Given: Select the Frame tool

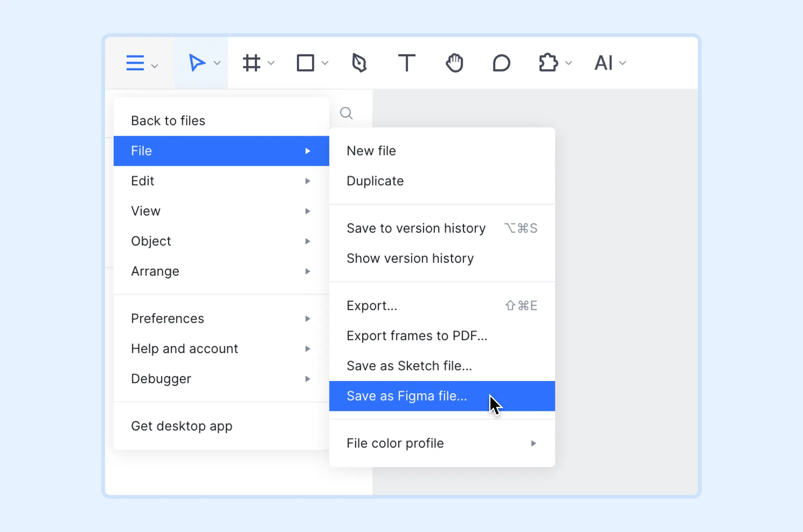Looking at the screenshot, I should tap(252, 63).
